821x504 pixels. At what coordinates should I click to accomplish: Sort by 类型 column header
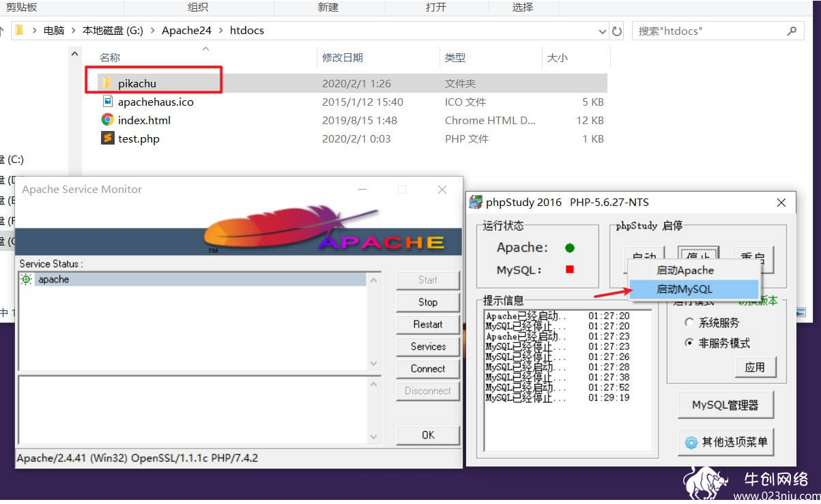[455, 58]
